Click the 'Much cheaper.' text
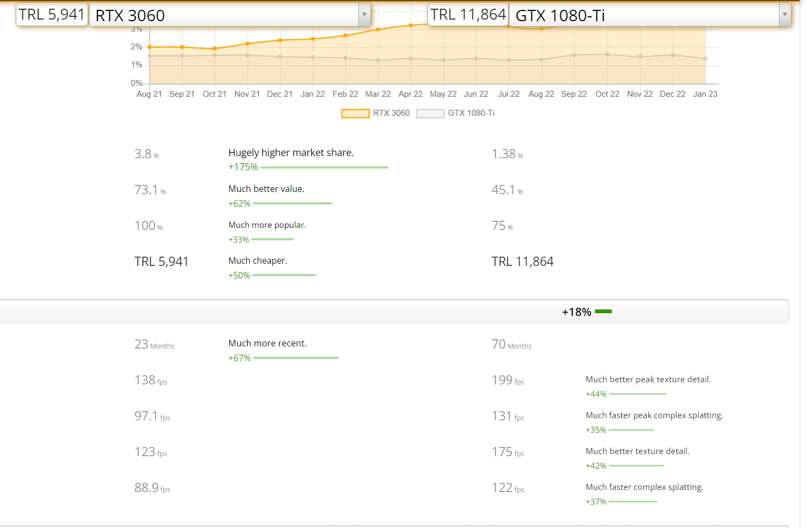The image size is (812, 528). [258, 261]
